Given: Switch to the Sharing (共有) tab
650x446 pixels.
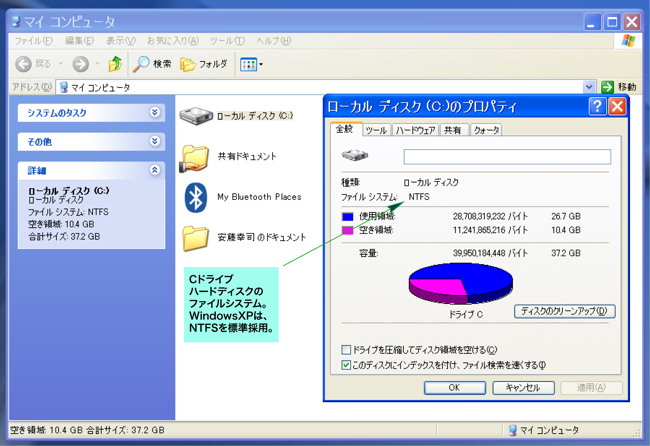Looking at the screenshot, I should pyautogui.click(x=454, y=130).
